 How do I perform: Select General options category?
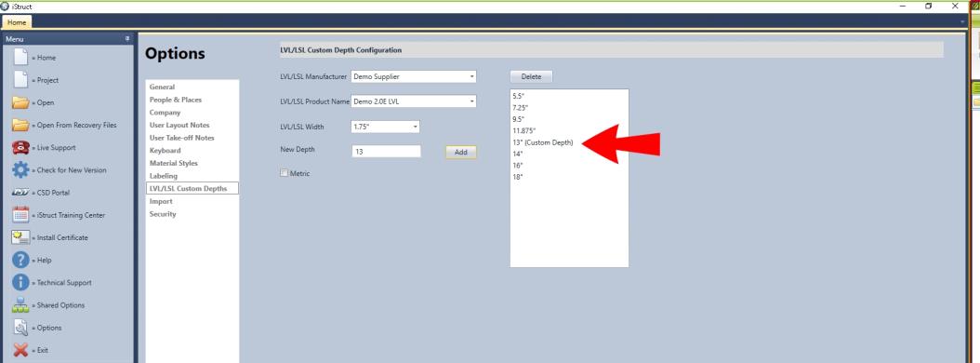pos(162,87)
